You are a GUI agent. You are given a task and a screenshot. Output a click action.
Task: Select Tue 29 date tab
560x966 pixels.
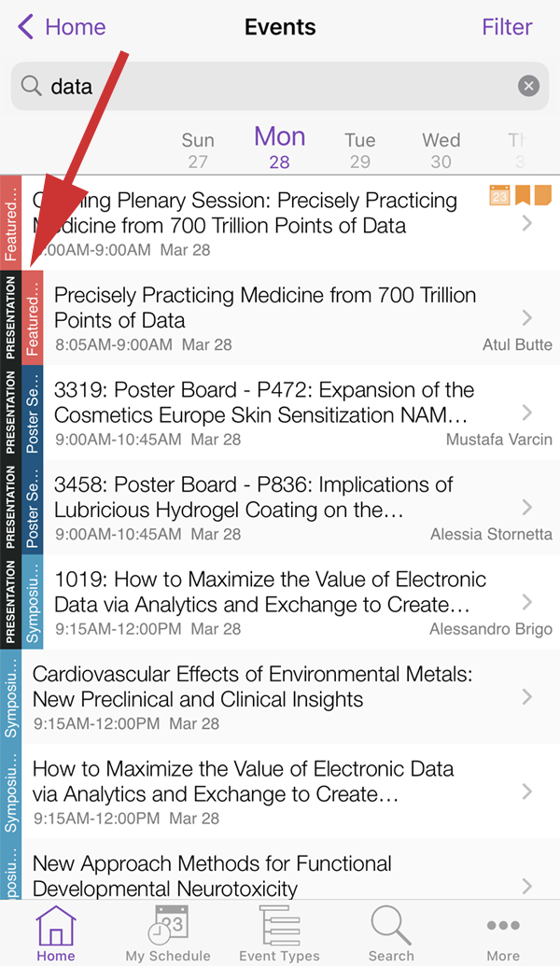click(359, 149)
